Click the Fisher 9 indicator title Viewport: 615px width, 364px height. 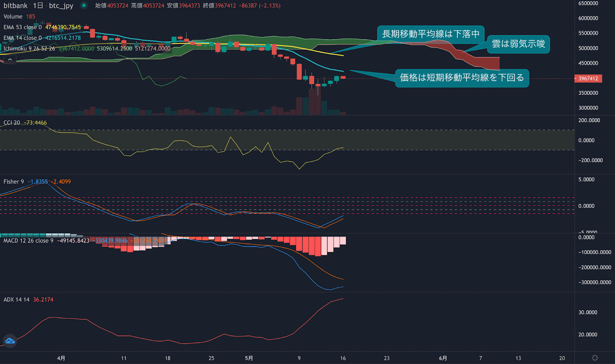tap(13, 181)
